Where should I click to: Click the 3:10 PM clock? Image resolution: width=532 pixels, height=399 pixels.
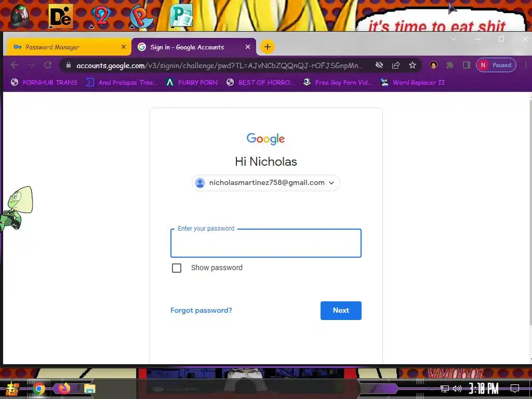click(484, 389)
